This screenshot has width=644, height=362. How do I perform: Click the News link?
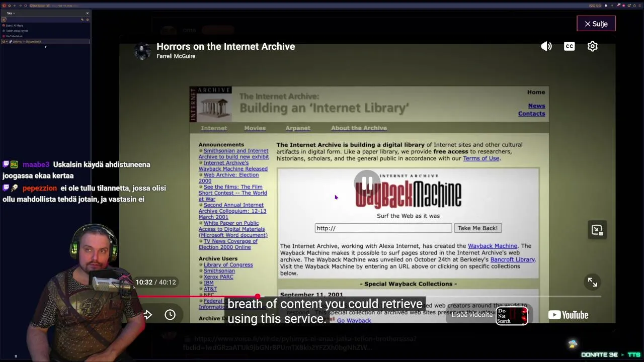(x=536, y=106)
